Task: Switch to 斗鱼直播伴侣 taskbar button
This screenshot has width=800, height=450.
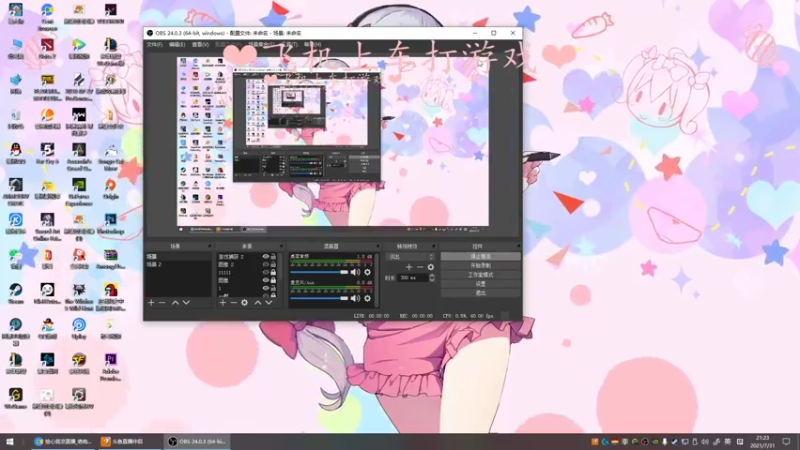Action: point(128,441)
